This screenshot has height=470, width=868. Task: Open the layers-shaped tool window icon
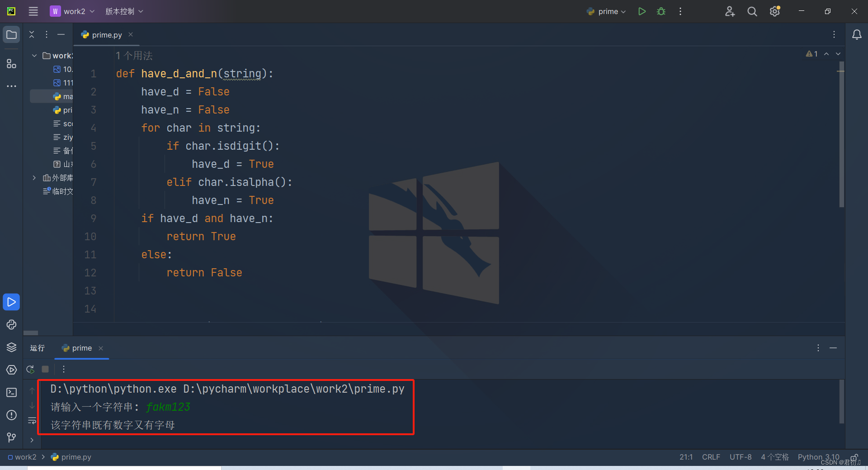point(11,347)
